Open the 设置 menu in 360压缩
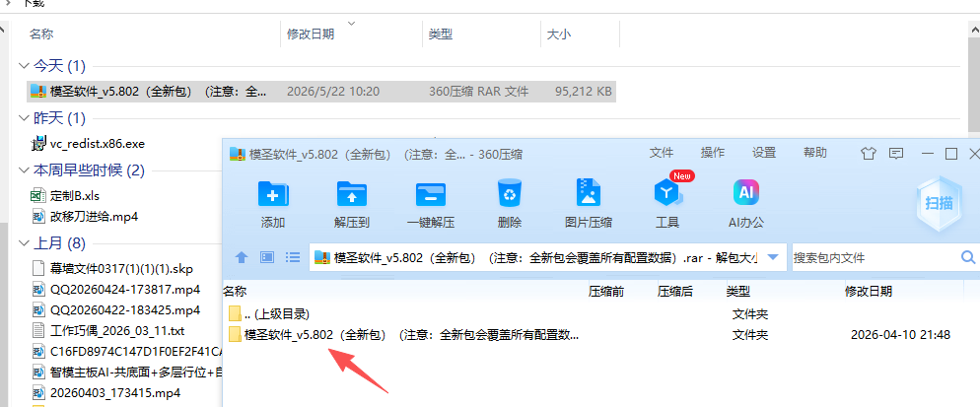 tap(764, 153)
